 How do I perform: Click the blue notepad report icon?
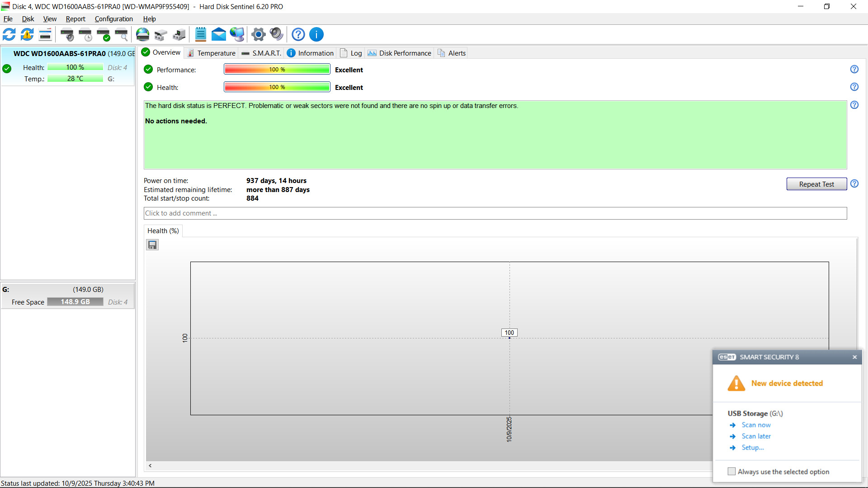[x=200, y=34]
